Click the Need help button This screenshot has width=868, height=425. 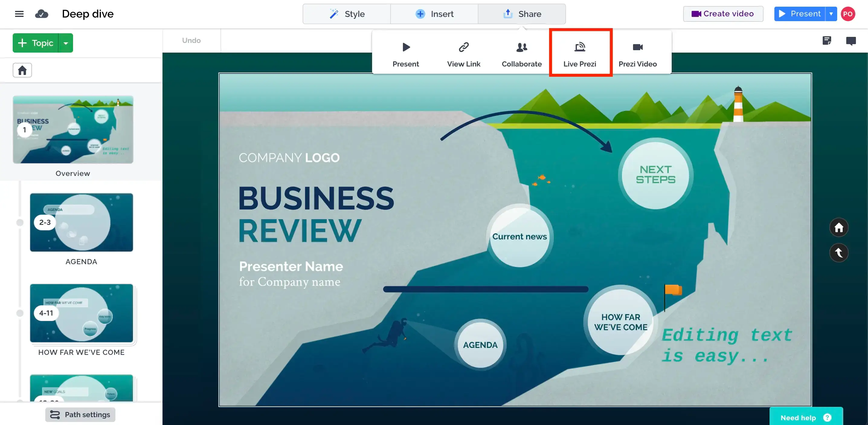tap(805, 417)
